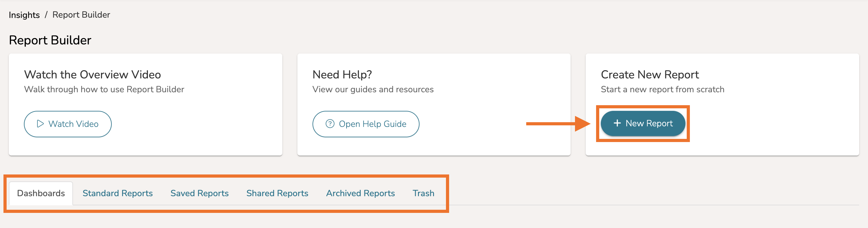868x228 pixels.
Task: Select the Saved Reports tab
Action: 200,193
